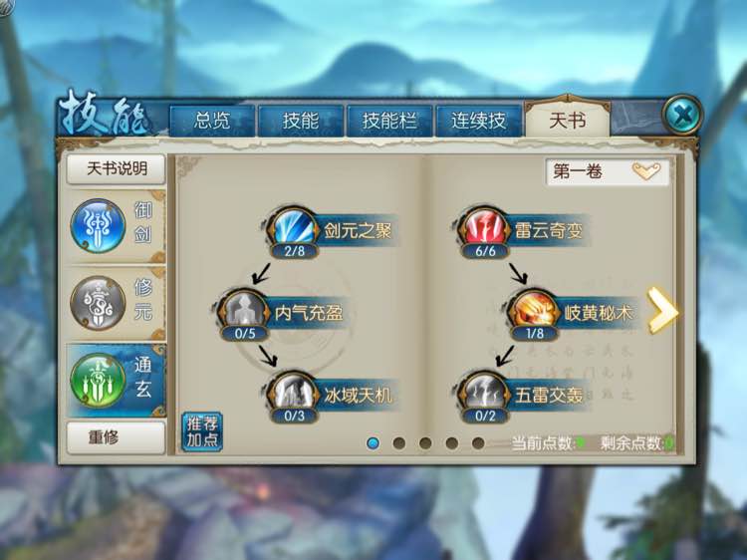This screenshot has width=747, height=560.
Task: Select the 雷云奇变 skill icon
Action: pos(484,229)
